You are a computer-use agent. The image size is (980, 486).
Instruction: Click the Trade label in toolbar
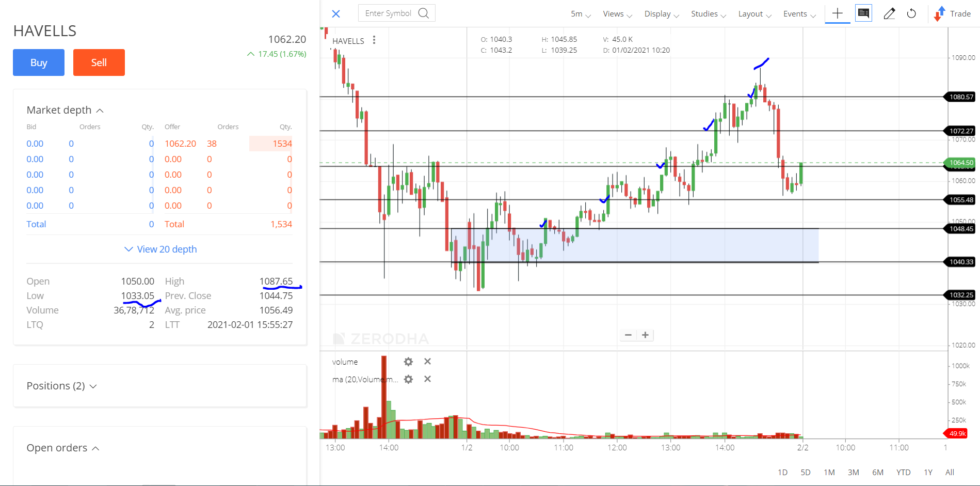960,14
